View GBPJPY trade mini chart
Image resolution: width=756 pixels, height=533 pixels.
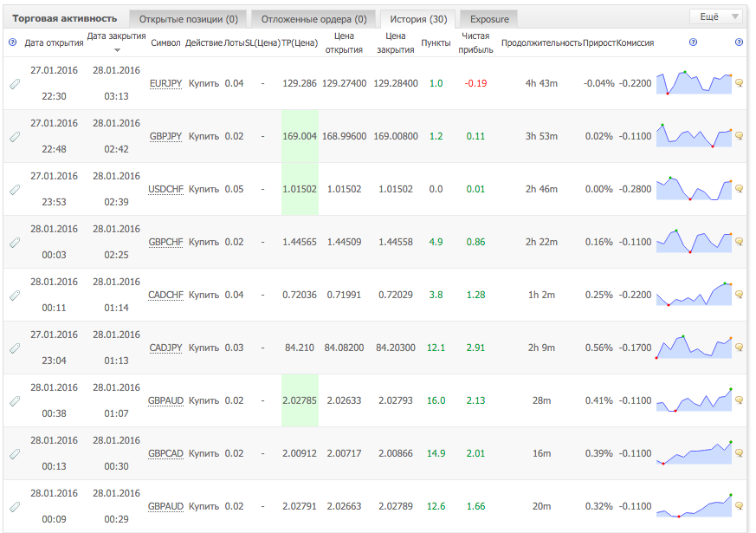click(695, 135)
